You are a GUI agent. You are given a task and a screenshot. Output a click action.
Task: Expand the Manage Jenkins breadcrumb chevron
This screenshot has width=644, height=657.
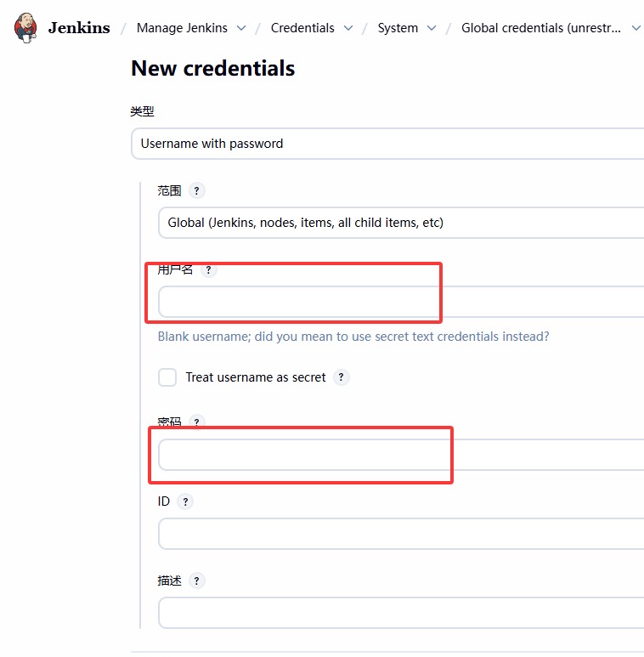click(241, 28)
